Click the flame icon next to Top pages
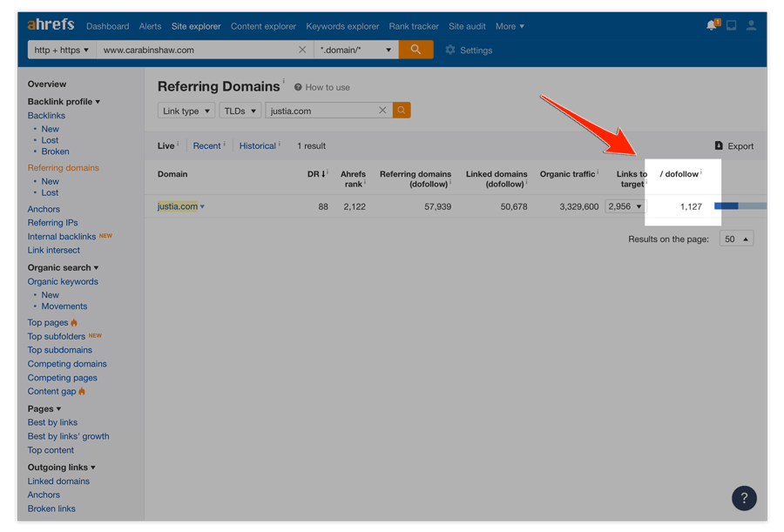Screen dimensions: 784x532 (74, 322)
